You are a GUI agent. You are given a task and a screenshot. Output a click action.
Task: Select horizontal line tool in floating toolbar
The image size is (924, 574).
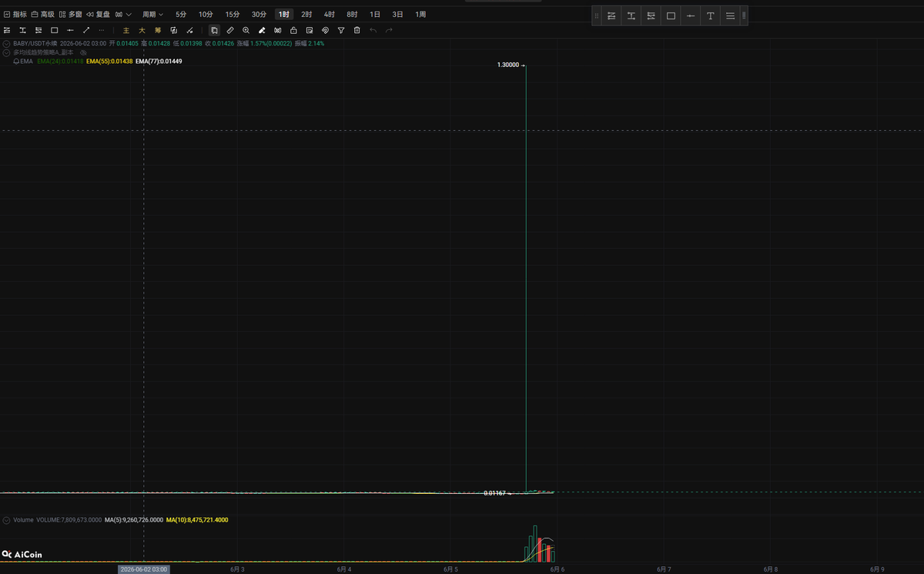[x=691, y=15]
